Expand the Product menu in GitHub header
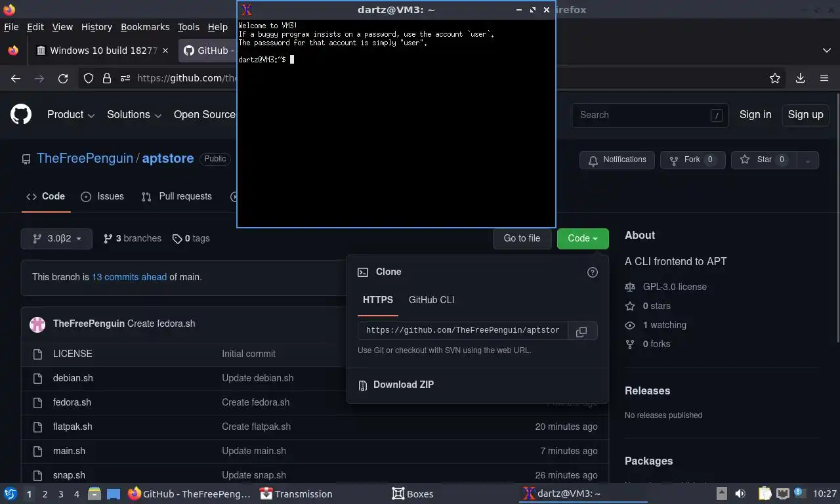The image size is (840, 504). click(x=71, y=115)
